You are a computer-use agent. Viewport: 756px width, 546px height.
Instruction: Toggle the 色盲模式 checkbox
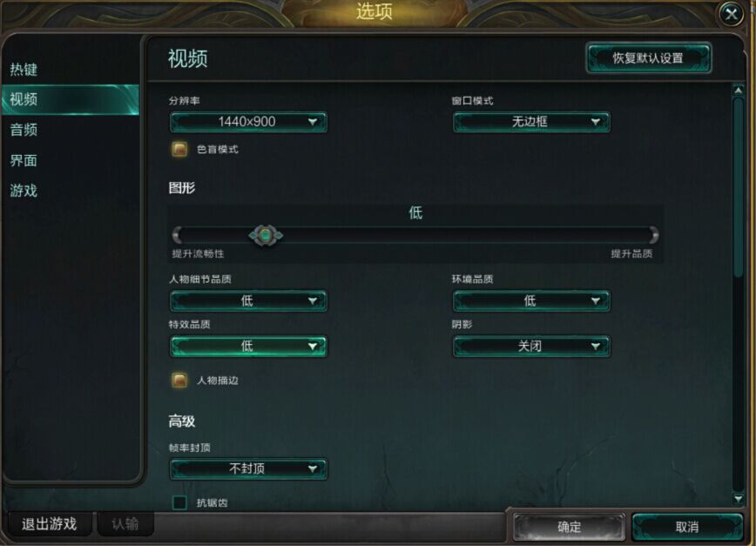coord(179,150)
